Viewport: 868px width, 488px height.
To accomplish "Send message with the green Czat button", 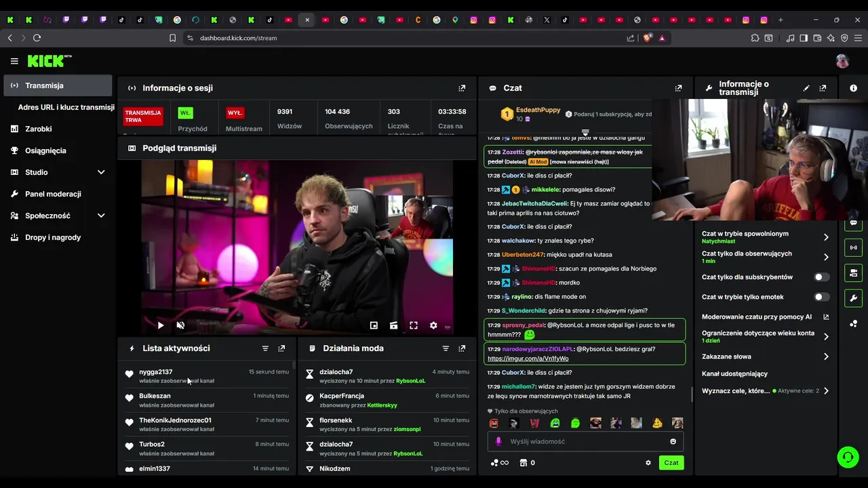I will point(671,463).
